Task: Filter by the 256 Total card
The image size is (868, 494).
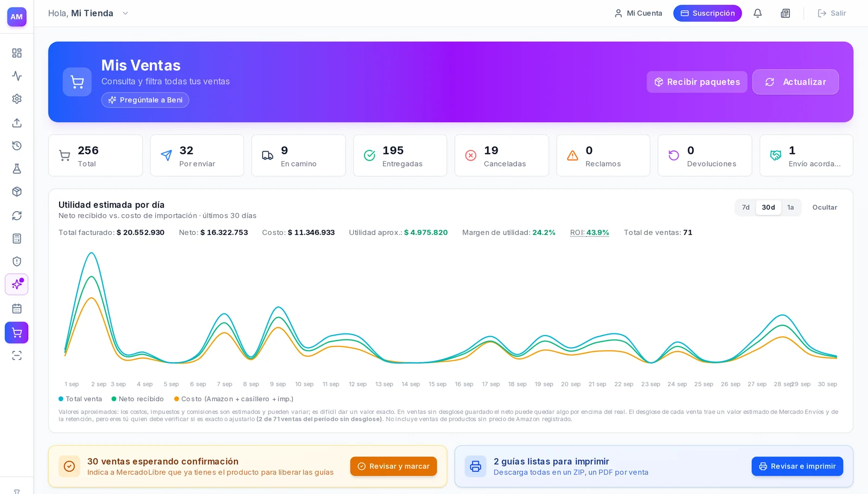Action: click(x=95, y=156)
